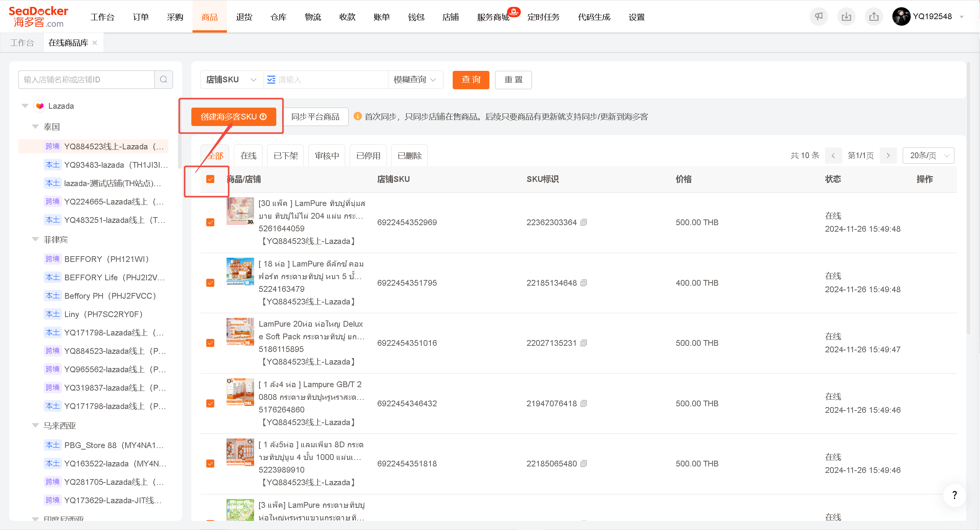980x530 pixels.
Task: Copy SKU标识 21947076418 via copy icon
Action: pyautogui.click(x=584, y=404)
